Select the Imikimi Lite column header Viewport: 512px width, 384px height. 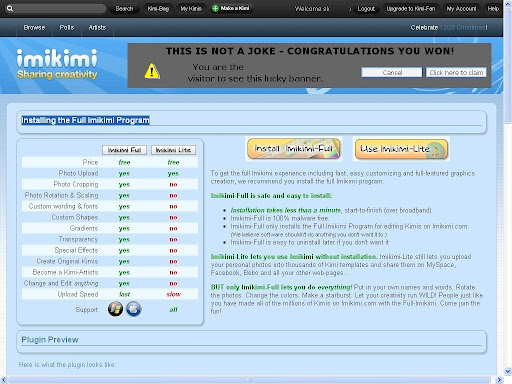point(173,150)
